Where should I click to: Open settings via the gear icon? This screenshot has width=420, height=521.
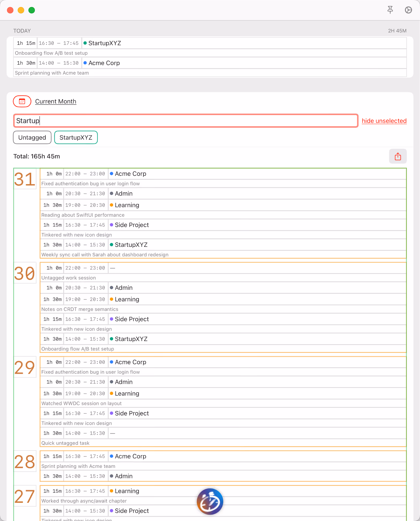408,10
